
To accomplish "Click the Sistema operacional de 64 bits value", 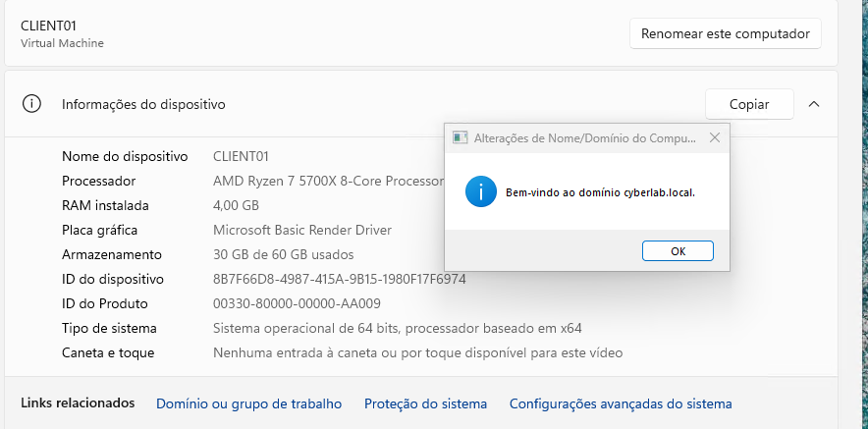I will pos(398,328).
